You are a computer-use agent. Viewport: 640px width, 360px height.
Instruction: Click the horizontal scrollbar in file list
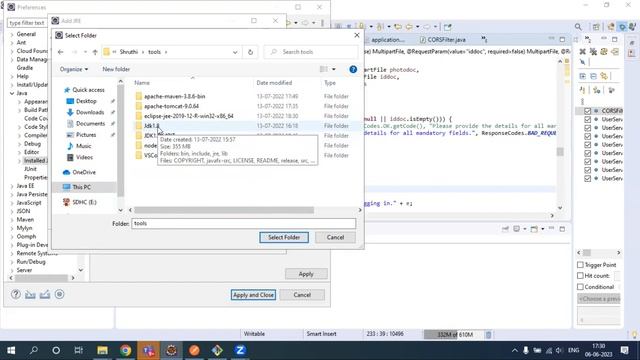tap(224, 210)
